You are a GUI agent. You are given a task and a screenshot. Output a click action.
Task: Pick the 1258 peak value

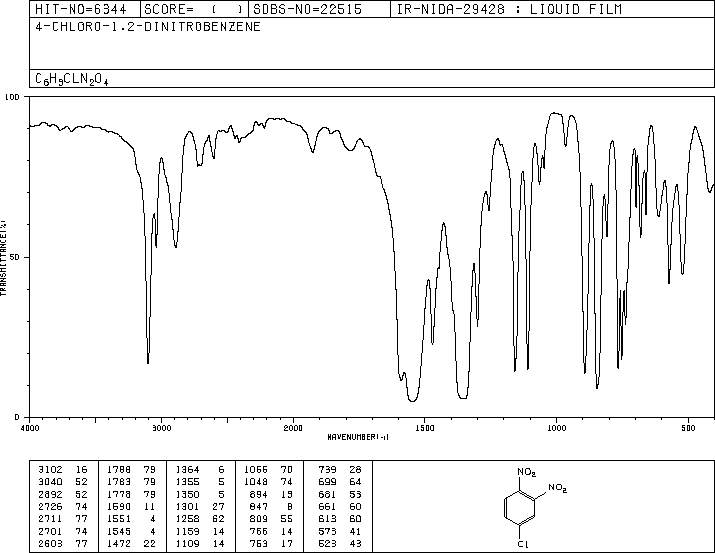[x=200, y=519]
